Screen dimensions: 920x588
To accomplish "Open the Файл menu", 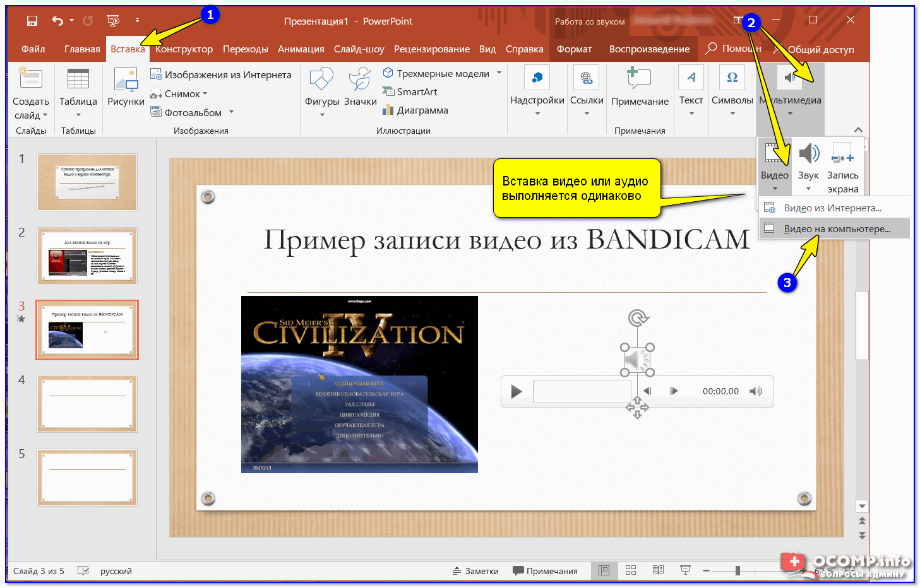I will (x=33, y=49).
